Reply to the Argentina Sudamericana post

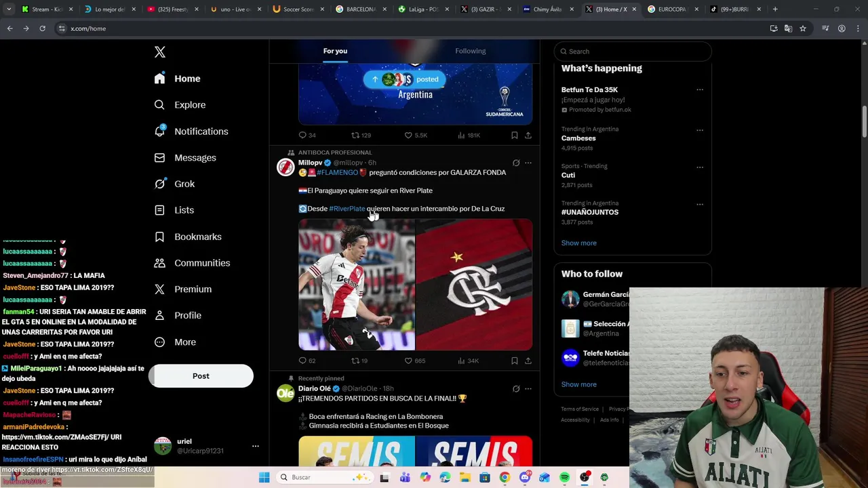click(x=307, y=136)
